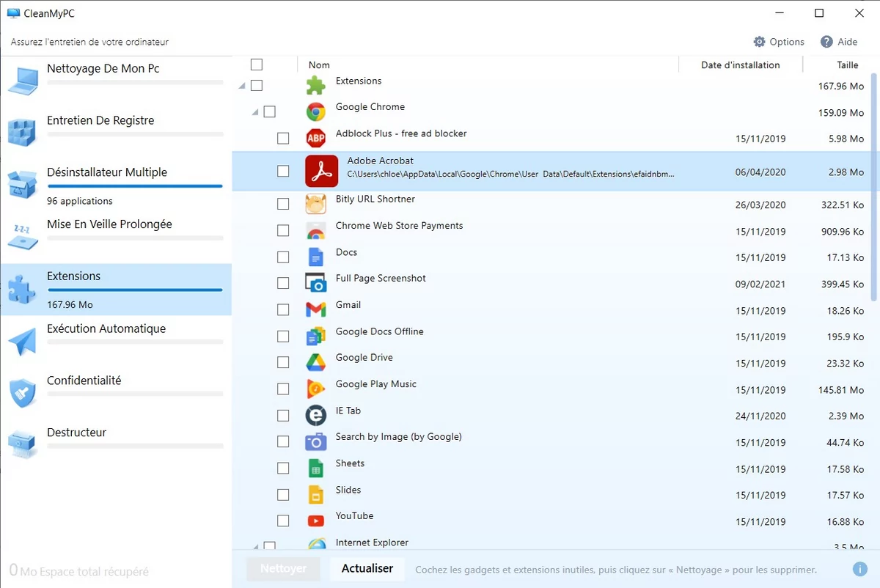Check the Google Play Music checkbox

pyautogui.click(x=283, y=389)
